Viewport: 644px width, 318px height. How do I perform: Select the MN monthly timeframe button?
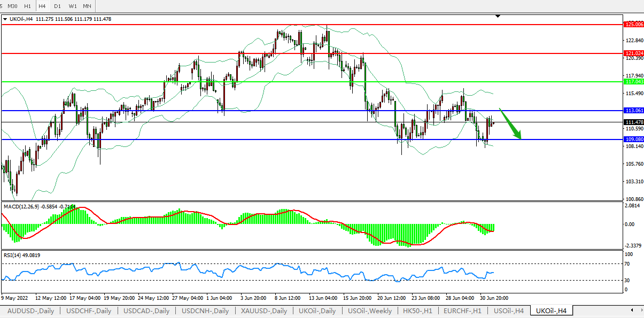click(x=87, y=6)
